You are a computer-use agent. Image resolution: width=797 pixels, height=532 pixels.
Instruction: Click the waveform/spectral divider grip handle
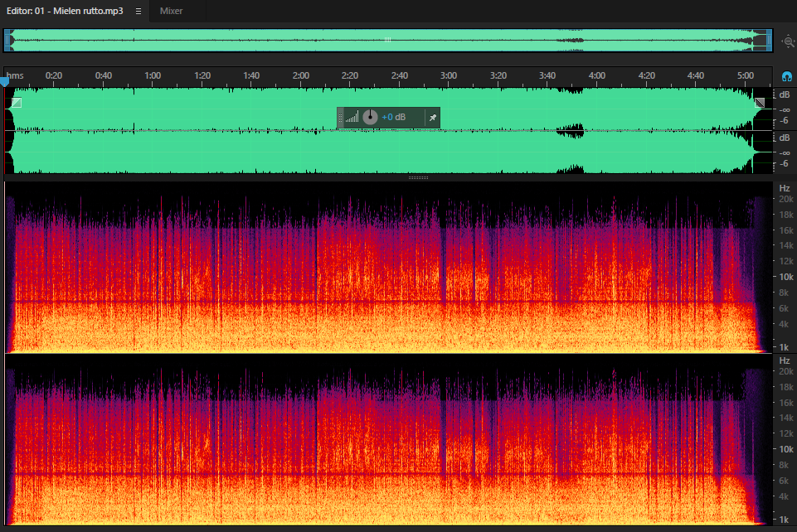coord(418,177)
